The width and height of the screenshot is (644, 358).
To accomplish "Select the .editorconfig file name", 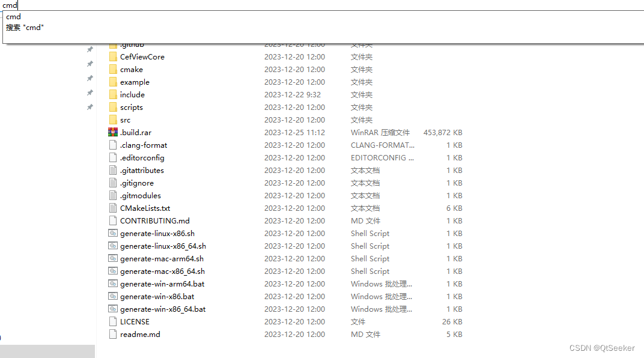I will tap(142, 157).
